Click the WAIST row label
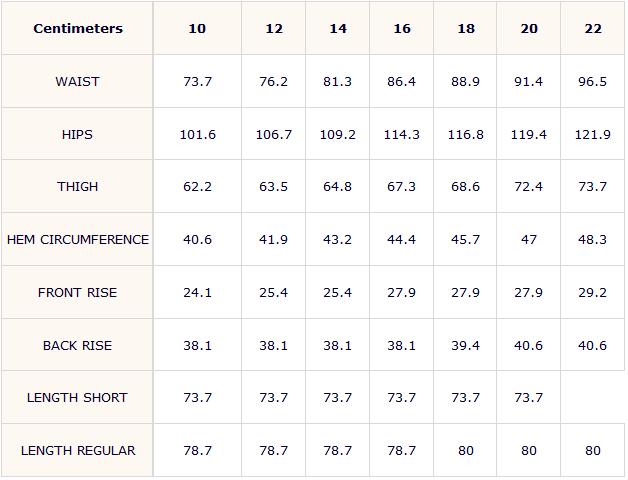Screen dimensions: 628x480 click(77, 81)
